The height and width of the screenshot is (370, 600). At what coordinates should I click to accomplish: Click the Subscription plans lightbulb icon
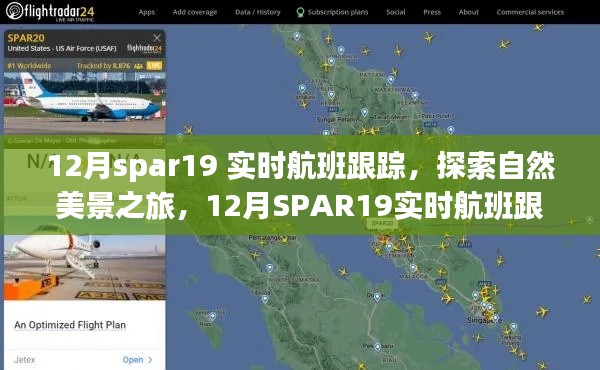point(300,12)
